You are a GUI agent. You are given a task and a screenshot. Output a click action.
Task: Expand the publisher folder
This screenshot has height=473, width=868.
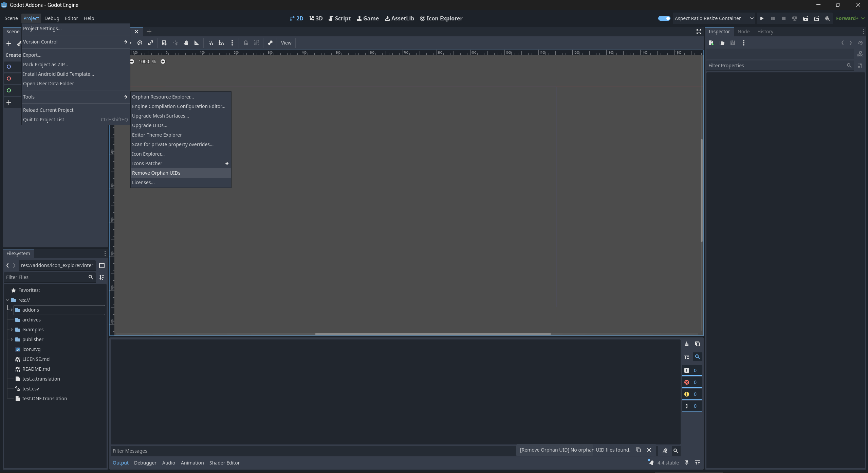click(x=12, y=339)
